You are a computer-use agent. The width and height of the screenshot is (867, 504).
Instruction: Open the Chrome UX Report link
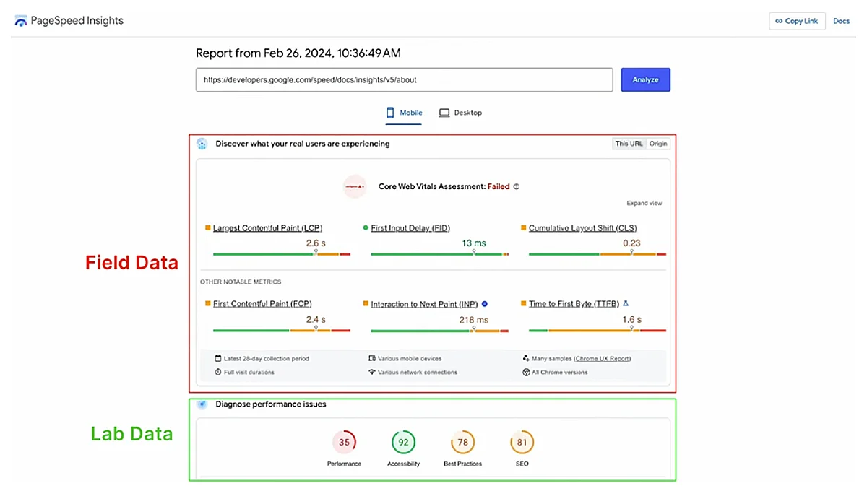tap(602, 359)
